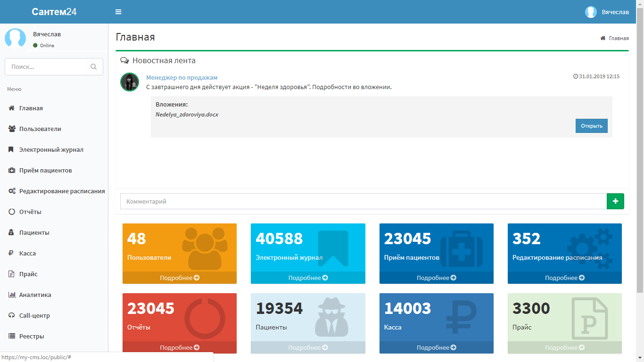The width and height of the screenshot is (644, 362).
Task: Click the sales manager avatar in news feed
Action: [x=130, y=82]
